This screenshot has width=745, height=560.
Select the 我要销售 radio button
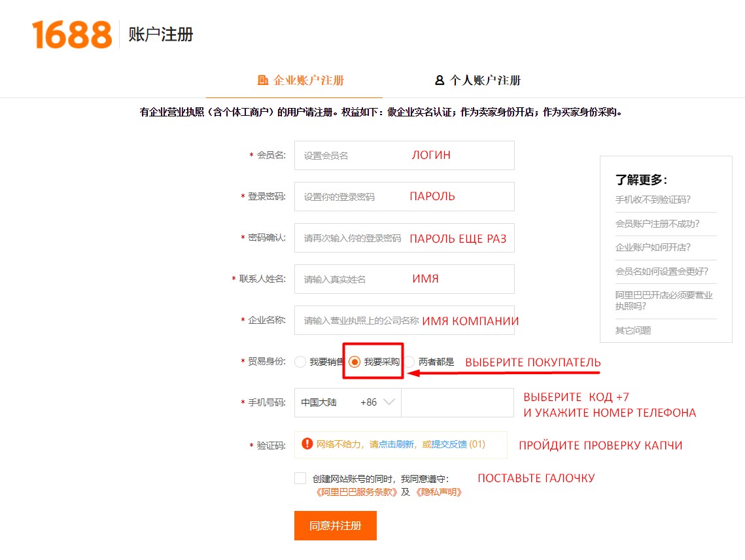(300, 362)
